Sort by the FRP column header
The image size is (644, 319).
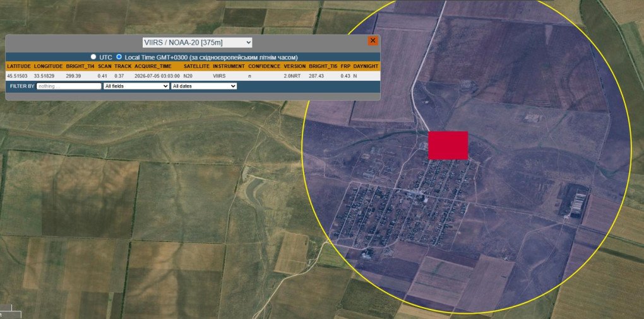point(345,66)
